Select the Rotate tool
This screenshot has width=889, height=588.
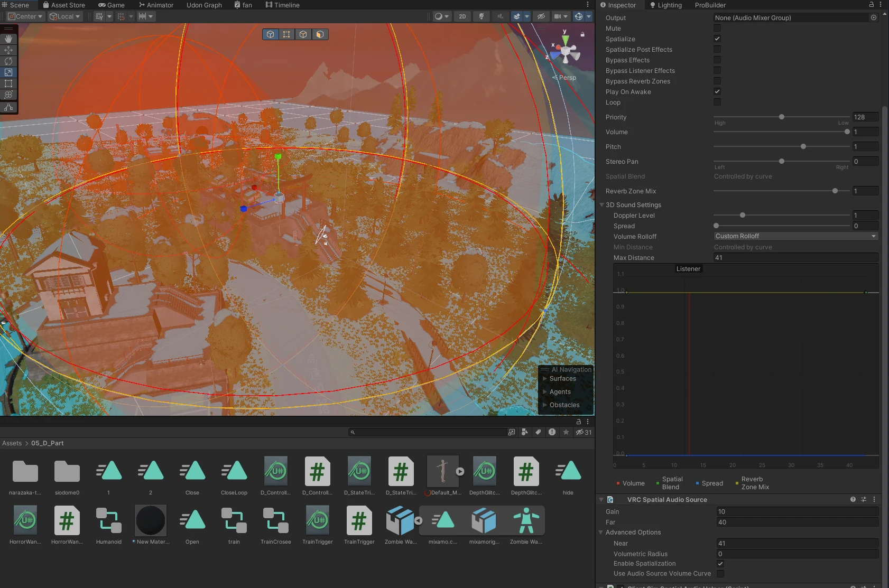coord(8,61)
